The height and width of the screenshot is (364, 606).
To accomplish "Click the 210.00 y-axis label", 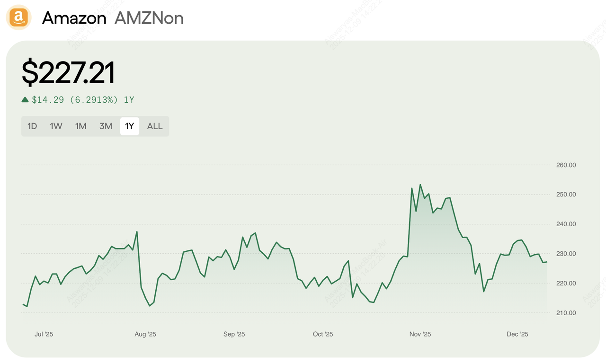I will pos(566,313).
